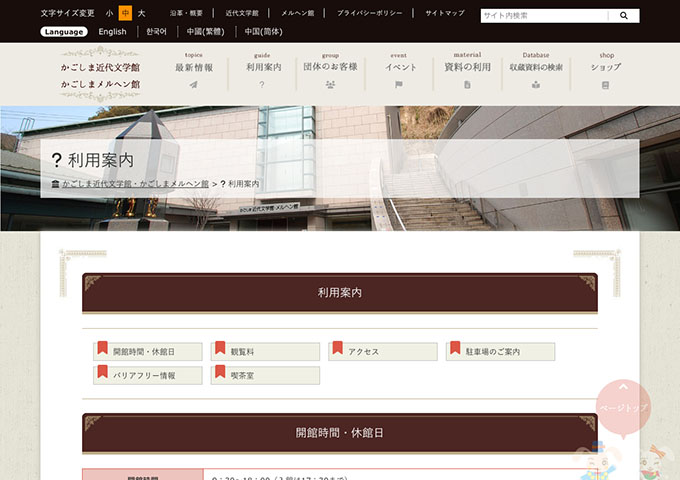Jump to 開館時間・休館日 section button
The image size is (680, 480).
[x=147, y=352]
